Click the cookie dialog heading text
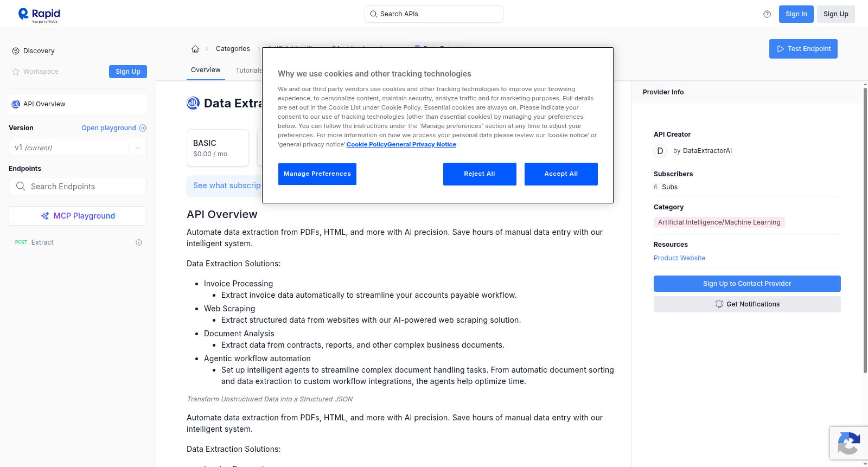Screen dimensions: 868x467 (x=374, y=74)
